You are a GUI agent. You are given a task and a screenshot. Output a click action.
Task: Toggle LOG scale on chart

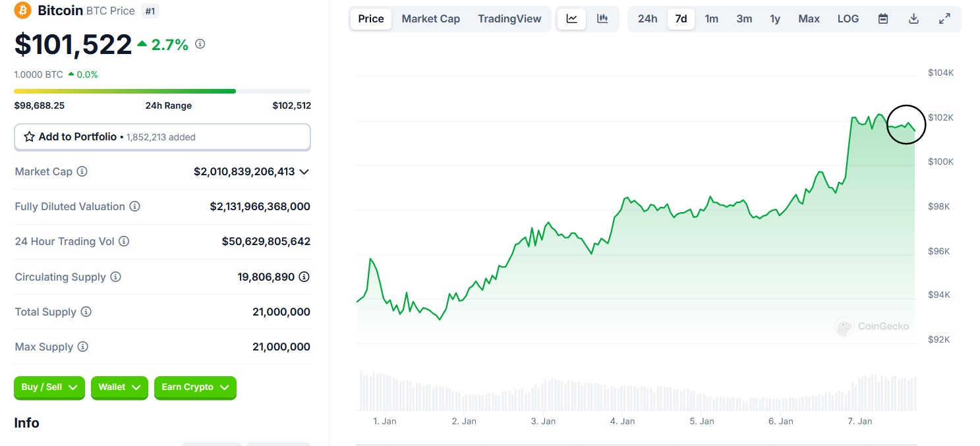click(848, 19)
